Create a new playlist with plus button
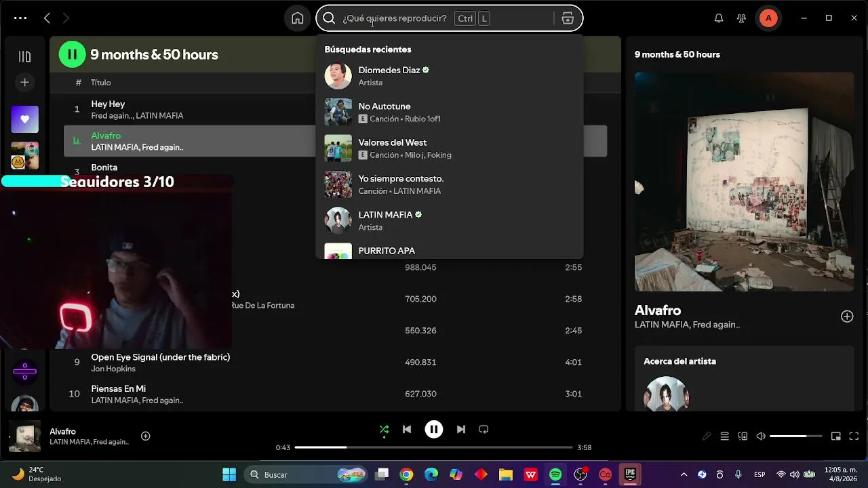868x488 pixels. [x=24, y=82]
